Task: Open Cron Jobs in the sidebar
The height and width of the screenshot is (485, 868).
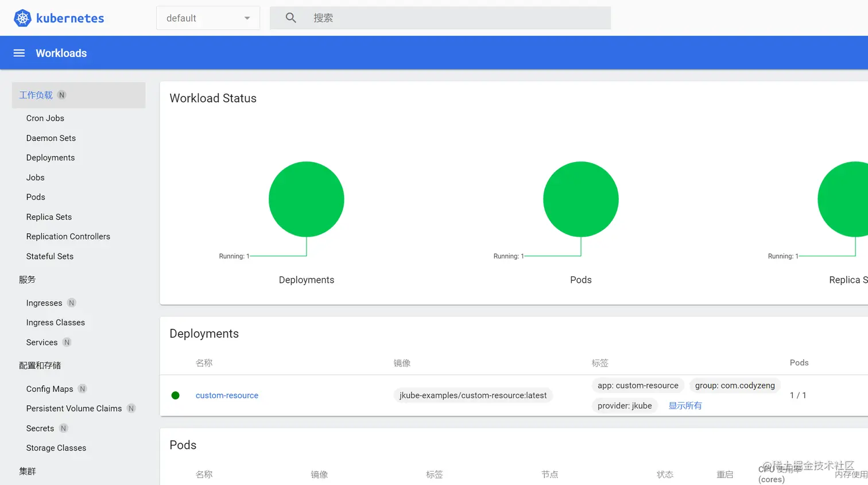Action: click(45, 118)
